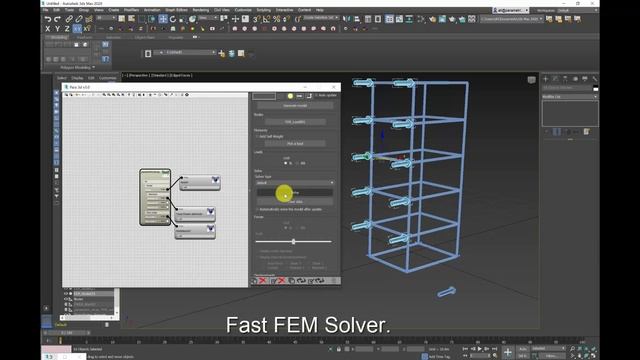
Task: Open the Scripting menu
Action: point(264,10)
